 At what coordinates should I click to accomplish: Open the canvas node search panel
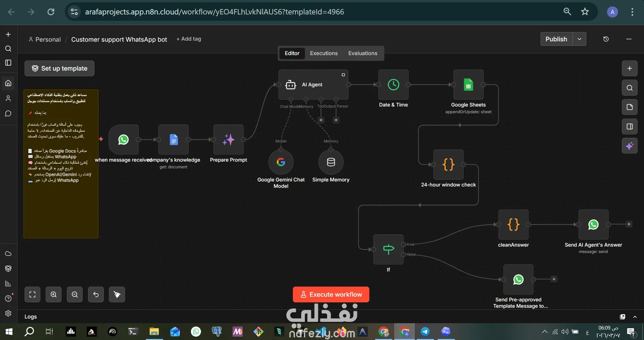[630, 88]
